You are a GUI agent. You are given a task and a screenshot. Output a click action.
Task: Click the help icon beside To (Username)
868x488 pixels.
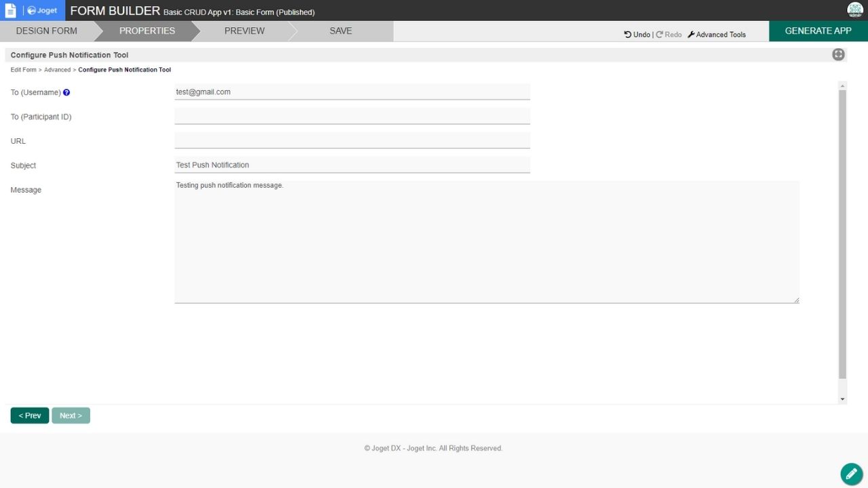(66, 92)
